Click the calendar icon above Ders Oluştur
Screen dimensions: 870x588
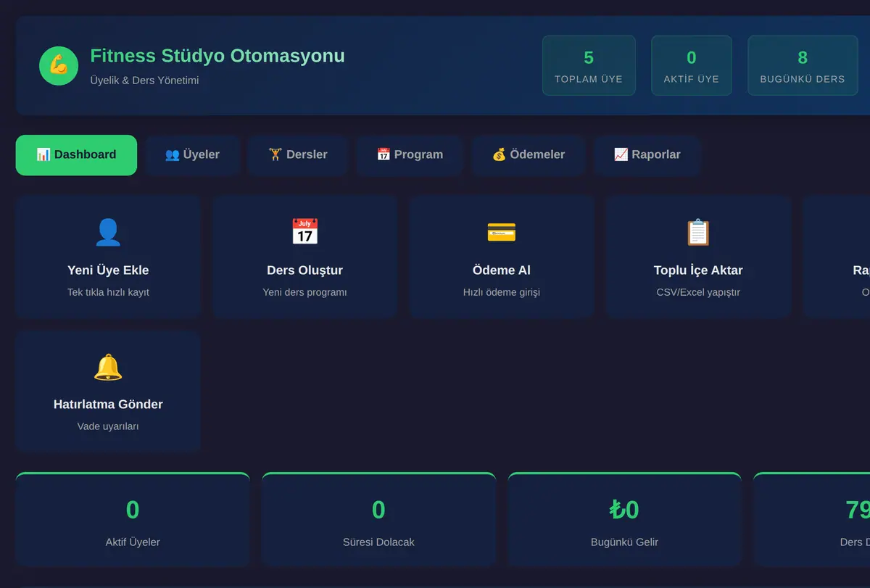[x=304, y=232]
